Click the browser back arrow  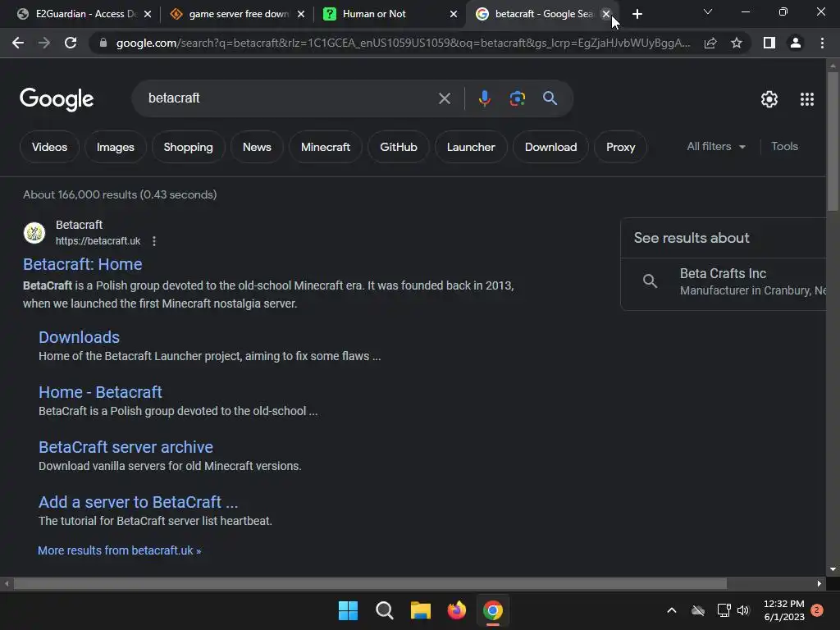(x=18, y=43)
